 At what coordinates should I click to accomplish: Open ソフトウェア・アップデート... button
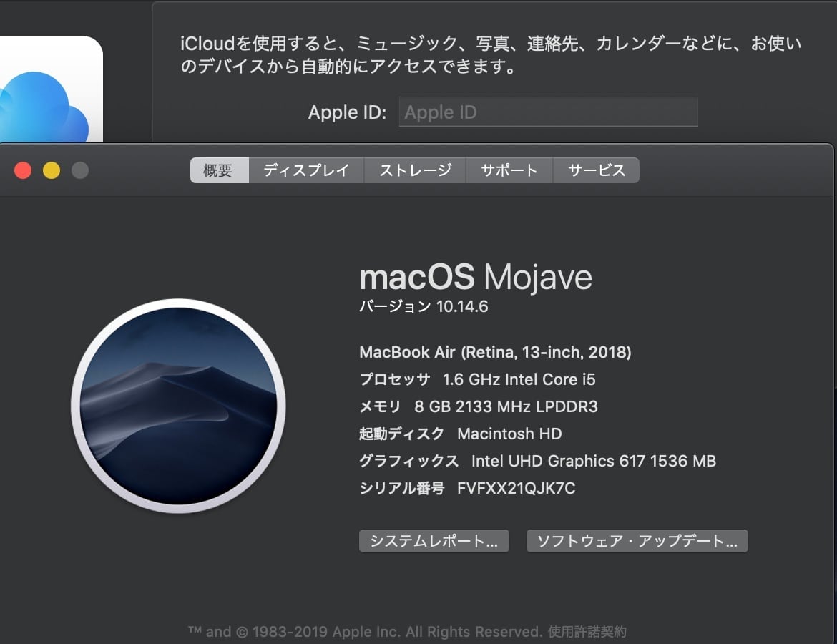click(x=637, y=541)
